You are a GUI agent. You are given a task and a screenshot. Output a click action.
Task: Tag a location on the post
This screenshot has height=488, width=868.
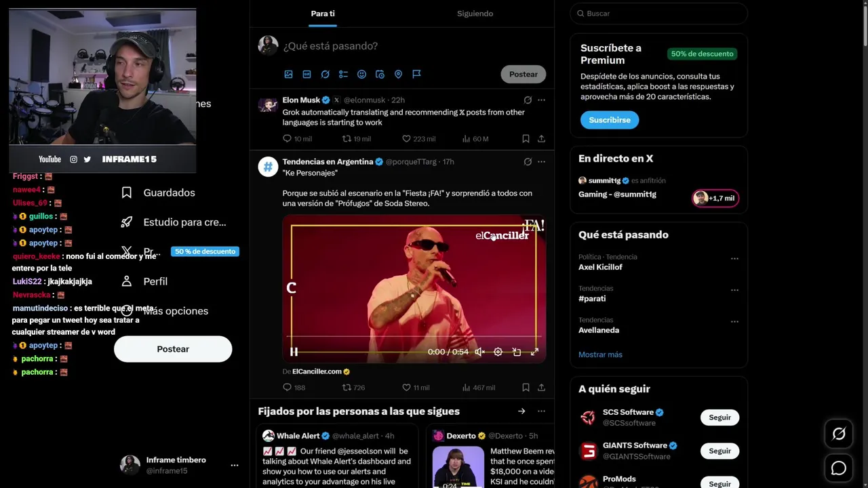[x=398, y=74]
